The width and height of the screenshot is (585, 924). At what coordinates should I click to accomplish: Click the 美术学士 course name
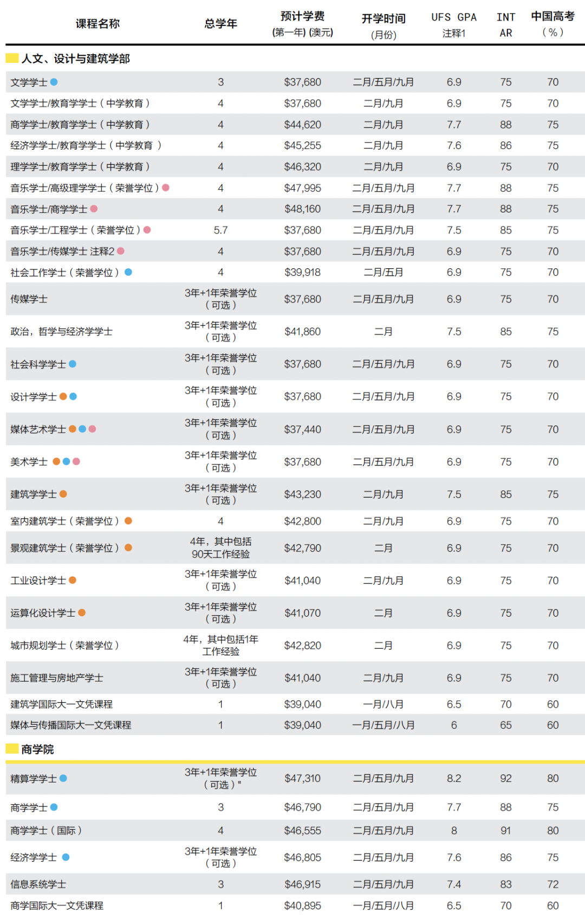click(29, 462)
